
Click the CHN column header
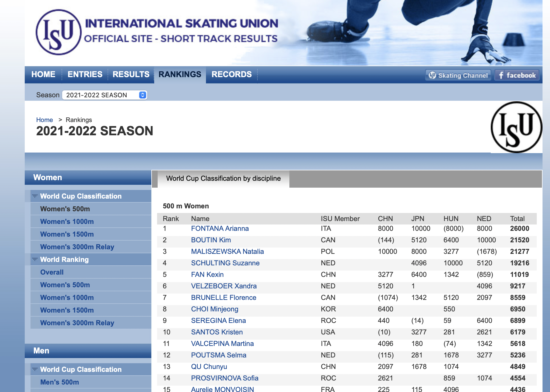click(x=385, y=219)
